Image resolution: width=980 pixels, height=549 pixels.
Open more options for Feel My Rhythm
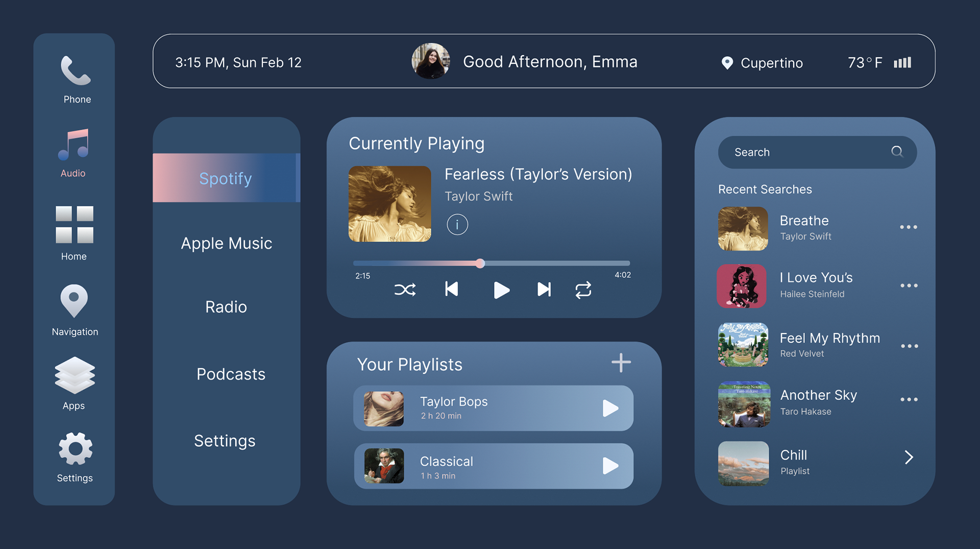(x=910, y=346)
